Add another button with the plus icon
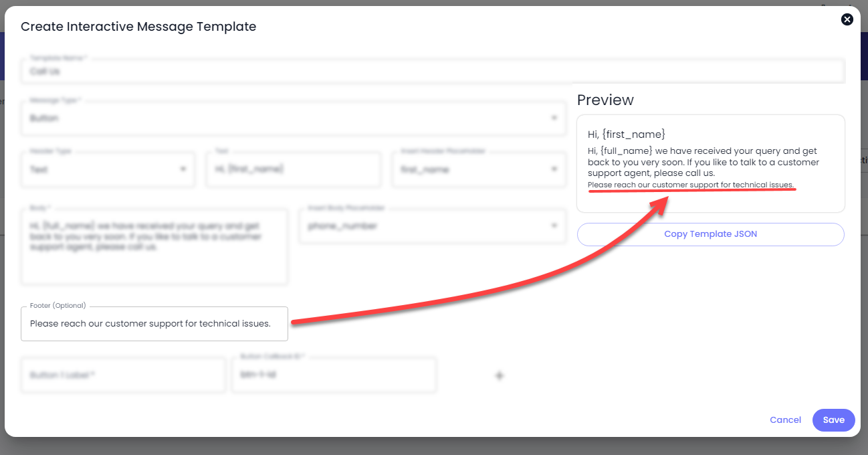Screen dimensions: 868x455 tap(499, 375)
